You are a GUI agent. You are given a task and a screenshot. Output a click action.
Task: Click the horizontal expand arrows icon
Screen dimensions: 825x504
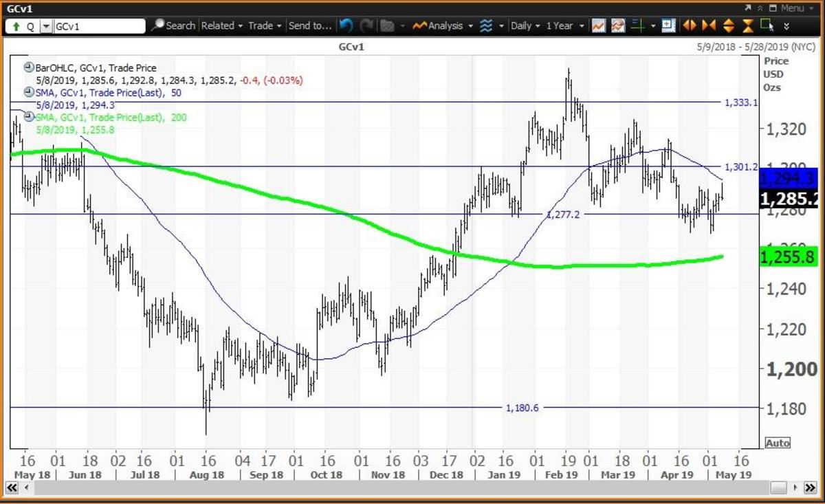690,25
